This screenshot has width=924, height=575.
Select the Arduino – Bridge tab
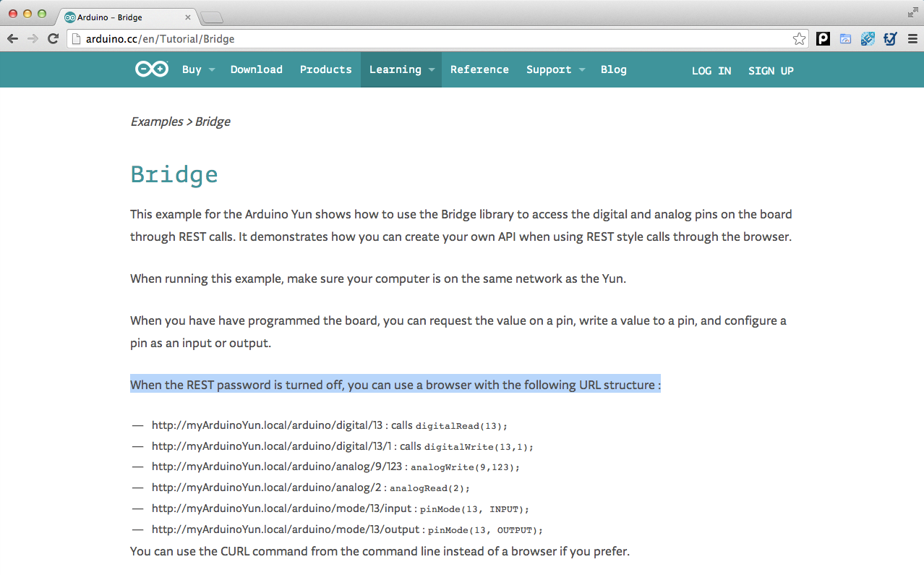[125, 17]
